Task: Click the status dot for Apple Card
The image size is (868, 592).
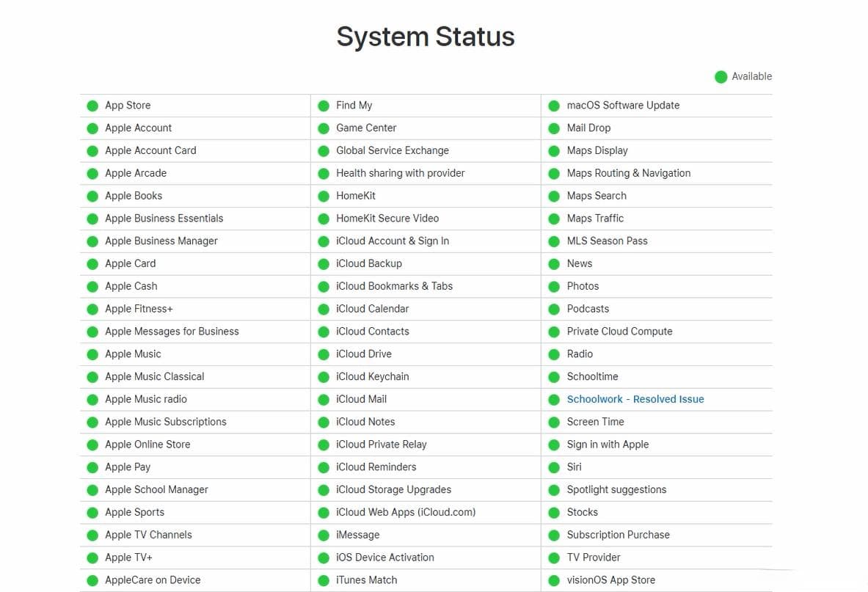Action: tap(92, 264)
